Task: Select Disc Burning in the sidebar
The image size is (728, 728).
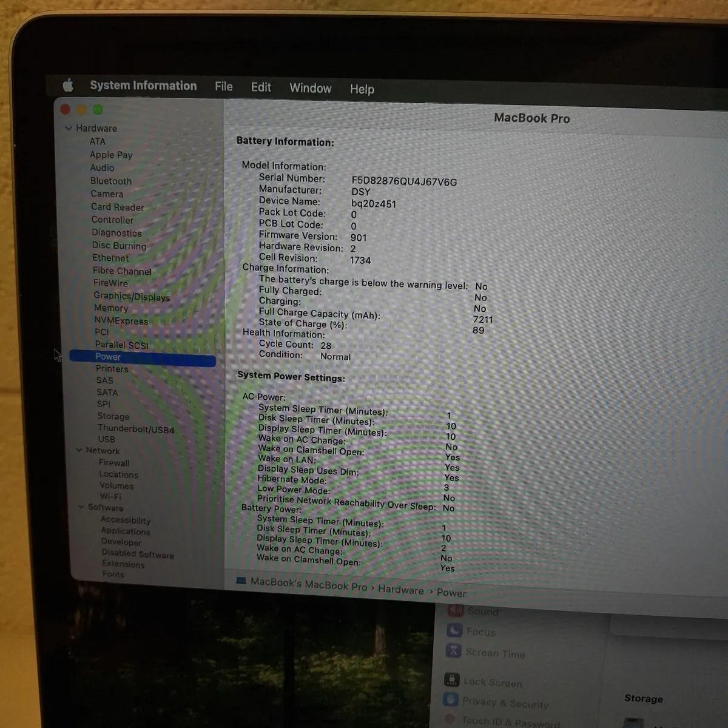Action: 119,246
